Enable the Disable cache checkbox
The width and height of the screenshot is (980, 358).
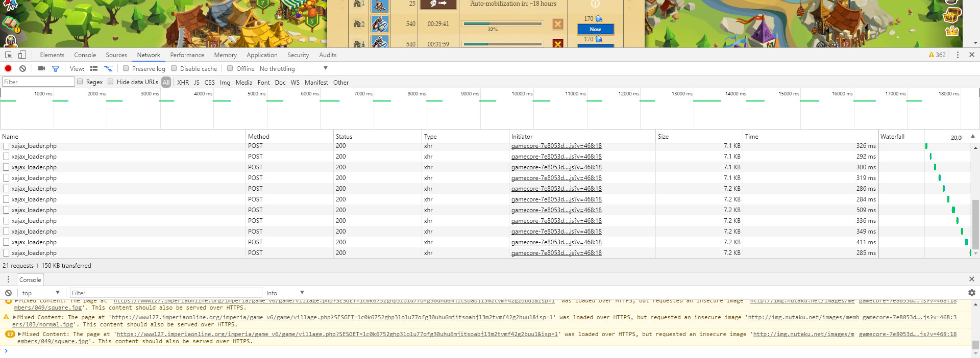pos(174,68)
